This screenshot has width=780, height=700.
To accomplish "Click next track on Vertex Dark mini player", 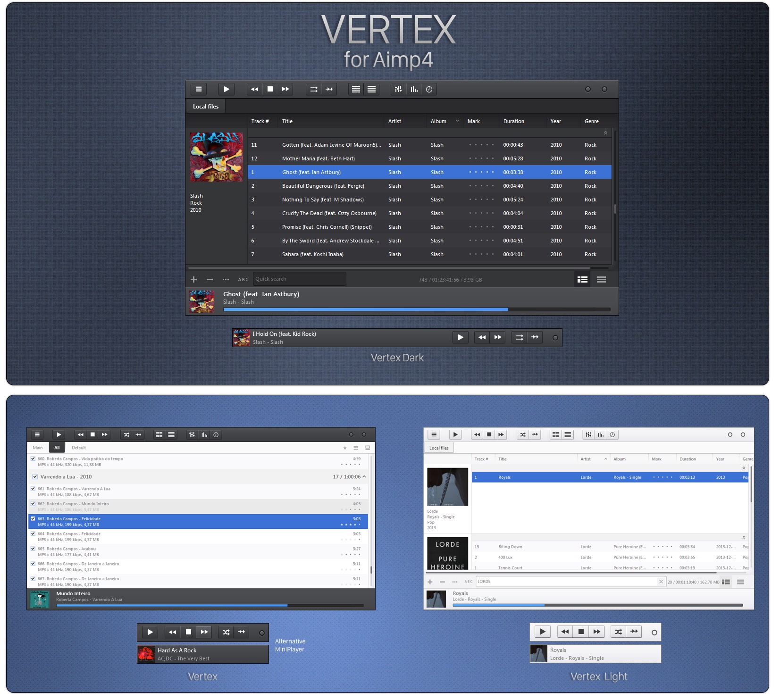I will (x=498, y=337).
